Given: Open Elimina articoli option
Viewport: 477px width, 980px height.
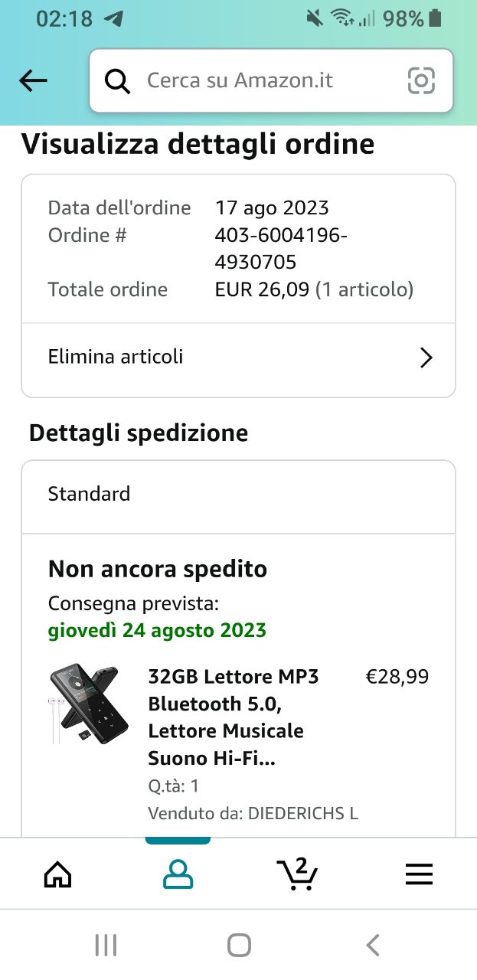Looking at the screenshot, I should [x=238, y=357].
